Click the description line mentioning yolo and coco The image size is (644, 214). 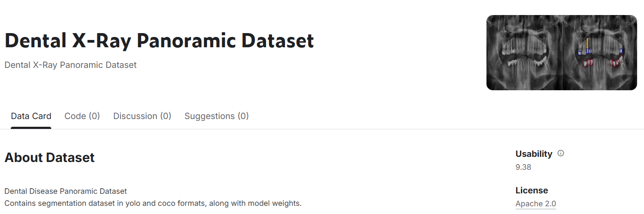[153, 203]
